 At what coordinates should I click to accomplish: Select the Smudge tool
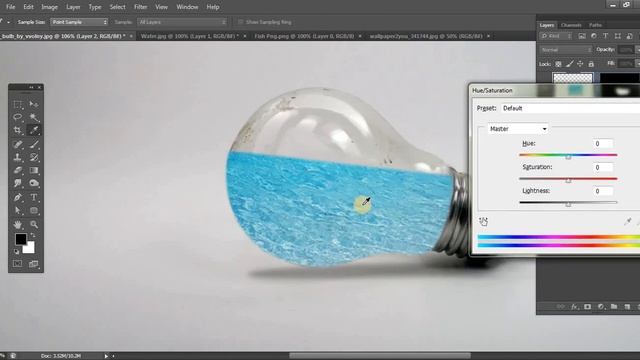[18, 183]
